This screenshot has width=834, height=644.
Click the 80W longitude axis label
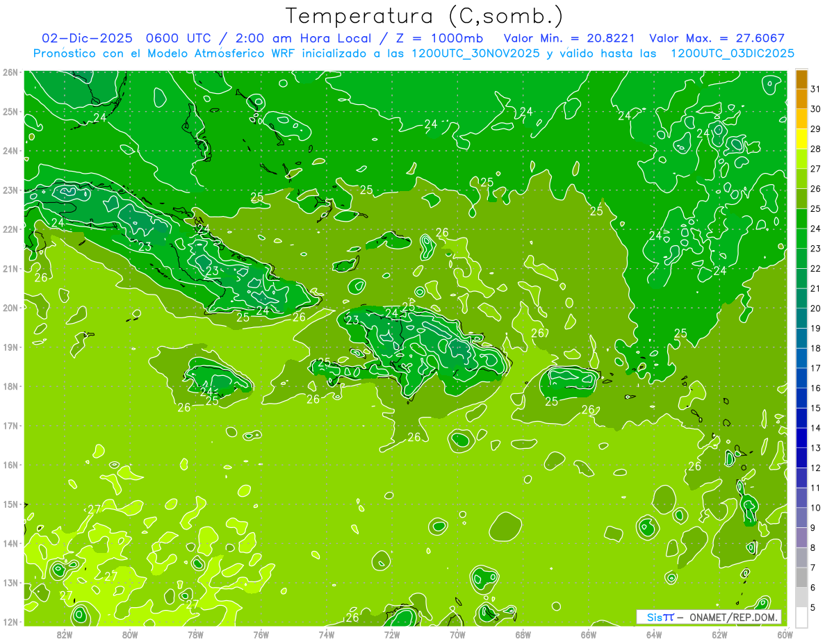130,634
